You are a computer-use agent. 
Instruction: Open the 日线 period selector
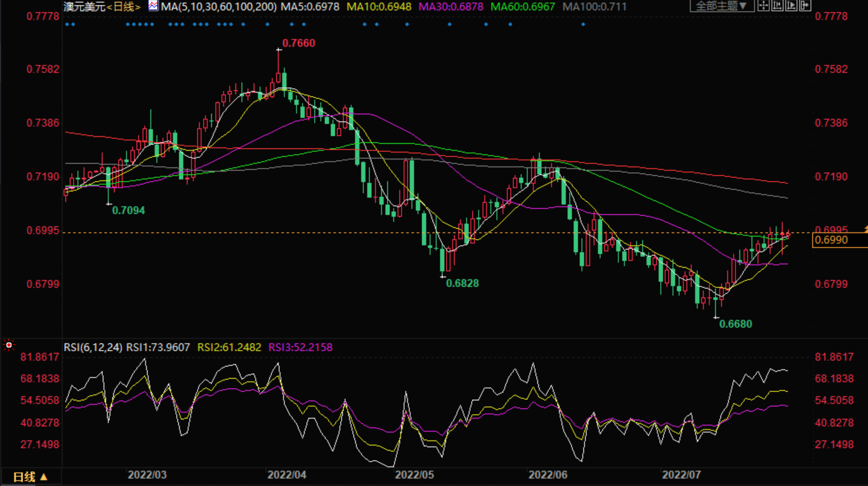point(30,477)
